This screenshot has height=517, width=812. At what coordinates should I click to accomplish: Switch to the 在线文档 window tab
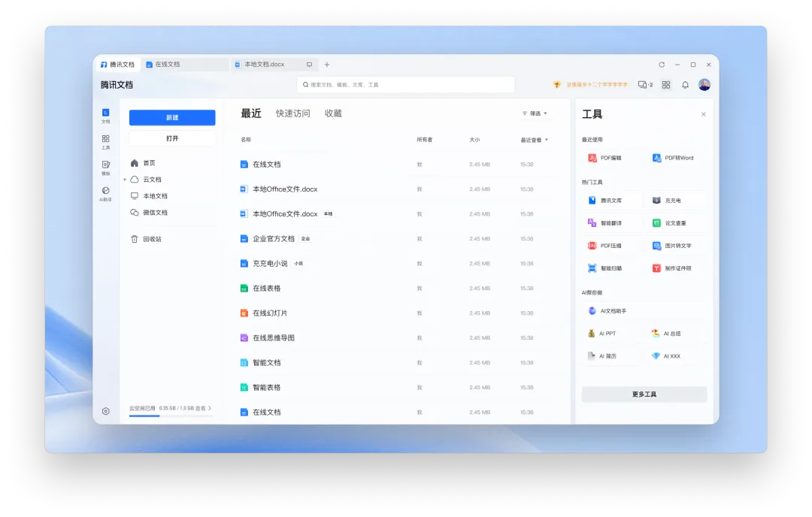186,65
